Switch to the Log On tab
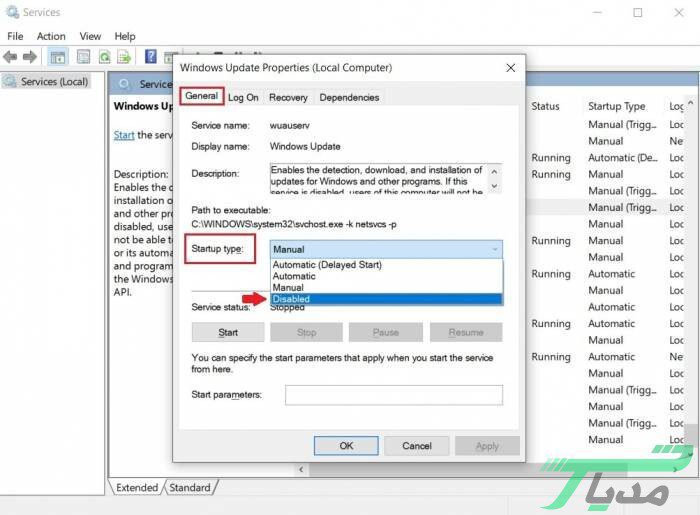 pos(243,97)
